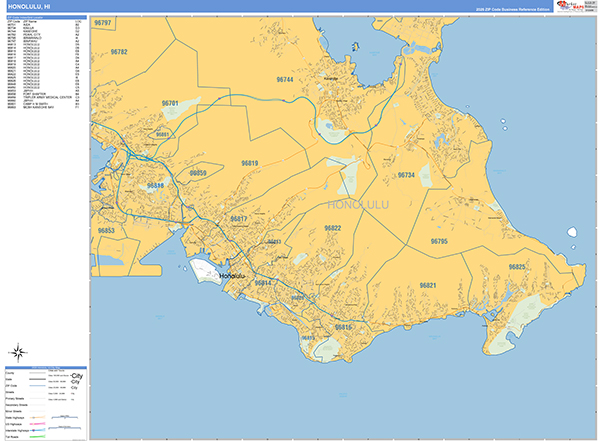This screenshot has width=600, height=441.
Task: Click the HONOLULU, HI title text
Action: pos(31,7)
